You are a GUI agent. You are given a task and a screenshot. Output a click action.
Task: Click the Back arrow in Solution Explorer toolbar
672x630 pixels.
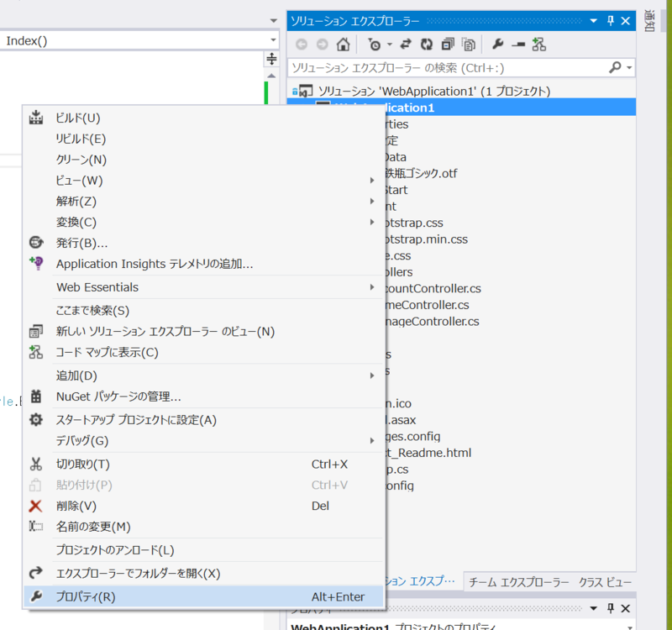coord(302,45)
